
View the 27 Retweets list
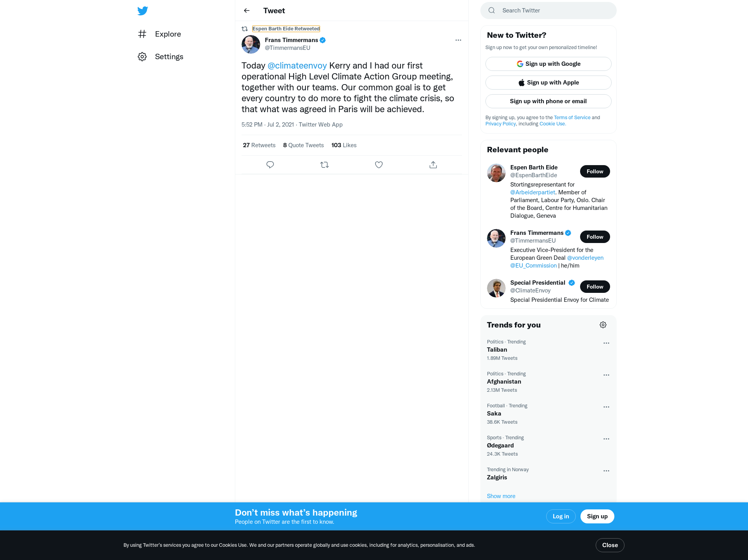coord(259,145)
